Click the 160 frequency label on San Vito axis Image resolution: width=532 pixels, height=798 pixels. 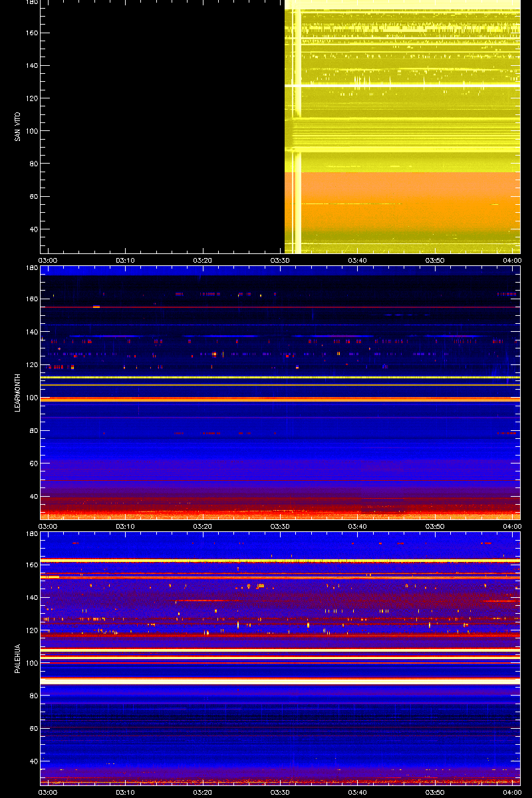(31, 33)
